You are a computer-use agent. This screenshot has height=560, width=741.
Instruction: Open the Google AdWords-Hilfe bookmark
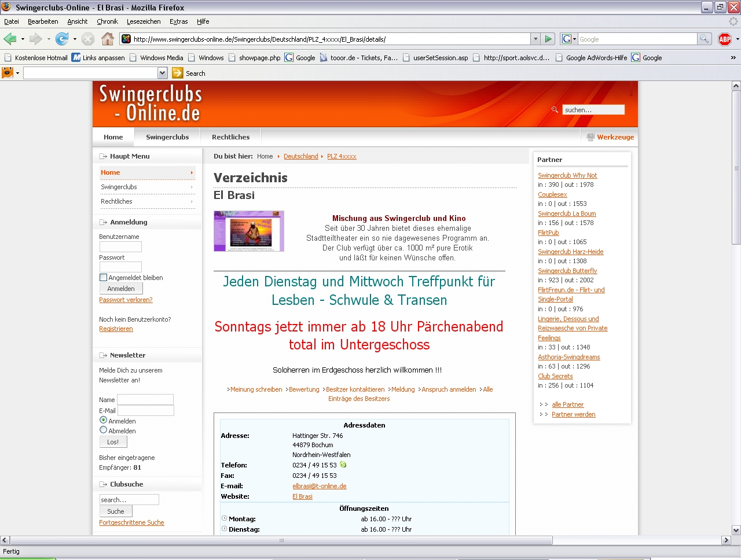coord(591,57)
